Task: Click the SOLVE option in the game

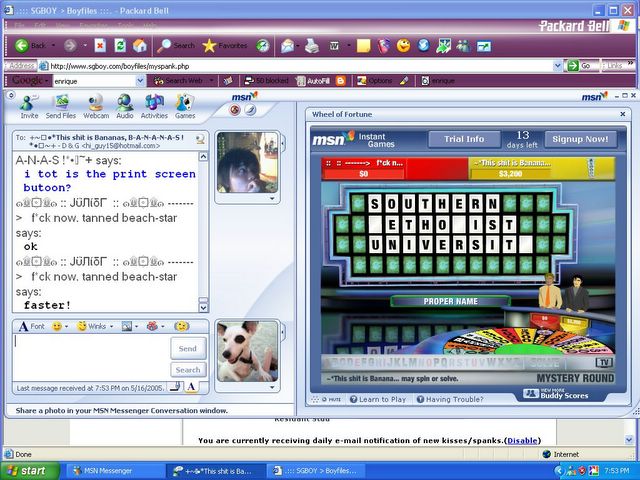Action: (x=545, y=362)
